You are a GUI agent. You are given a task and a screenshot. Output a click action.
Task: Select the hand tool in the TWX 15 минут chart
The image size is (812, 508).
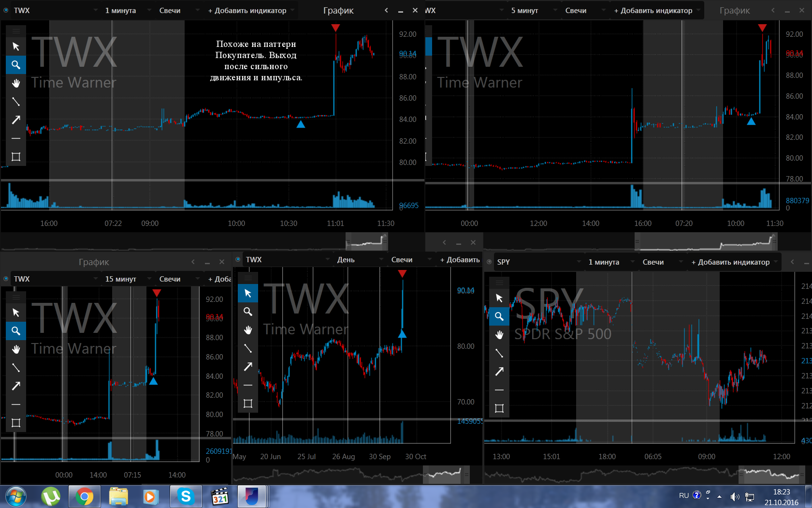(x=16, y=349)
